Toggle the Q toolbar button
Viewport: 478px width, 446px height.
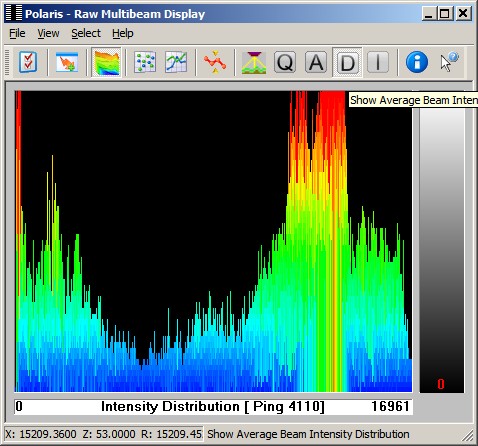pos(285,62)
